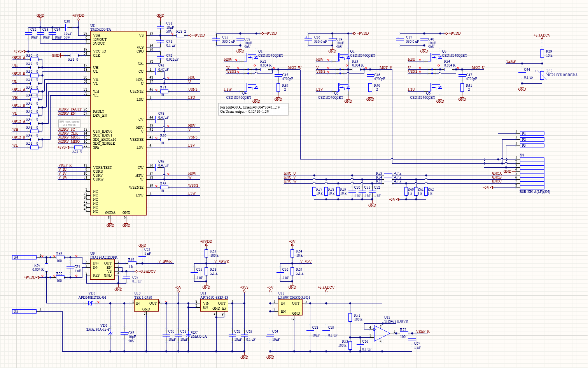
Task: Click the GPT0_A net label
Action: tap(19, 58)
